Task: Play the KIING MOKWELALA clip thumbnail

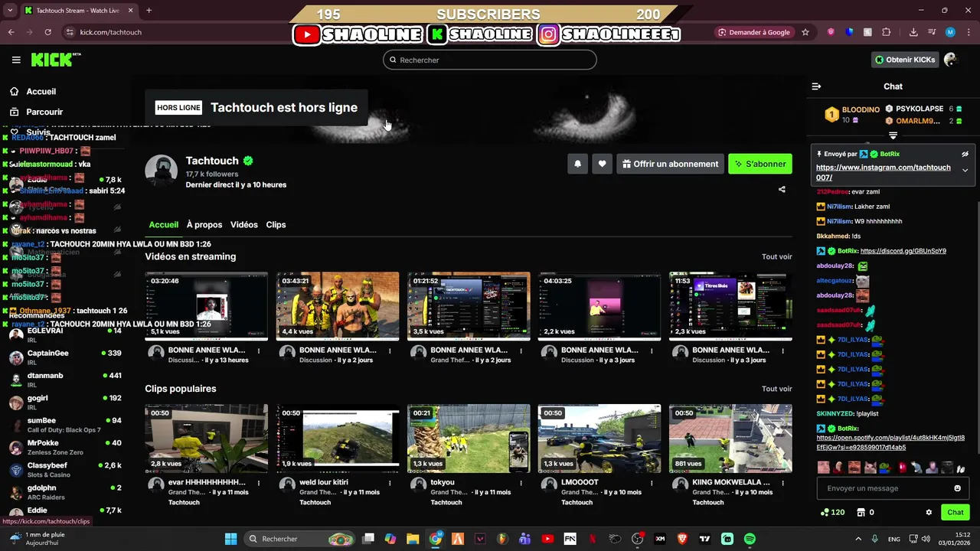Action: pos(730,439)
